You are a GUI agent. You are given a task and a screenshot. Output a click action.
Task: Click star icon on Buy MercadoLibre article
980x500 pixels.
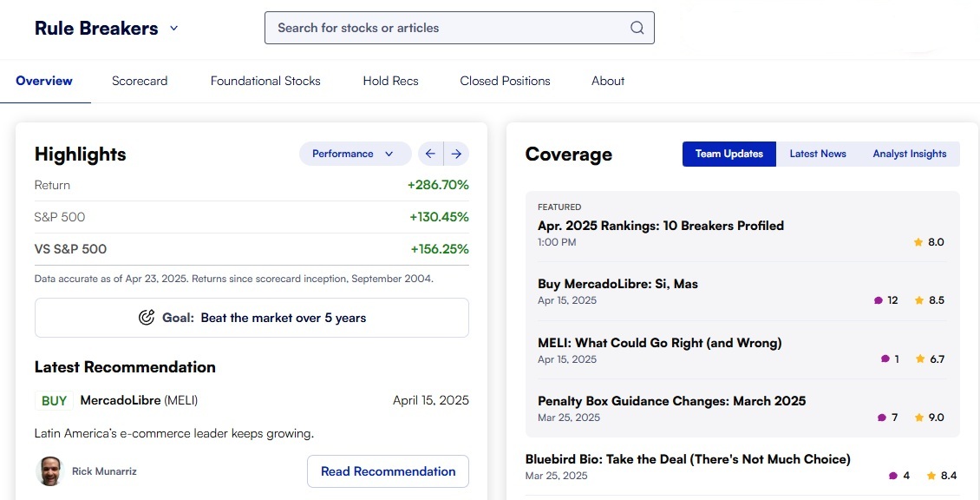pyautogui.click(x=918, y=300)
